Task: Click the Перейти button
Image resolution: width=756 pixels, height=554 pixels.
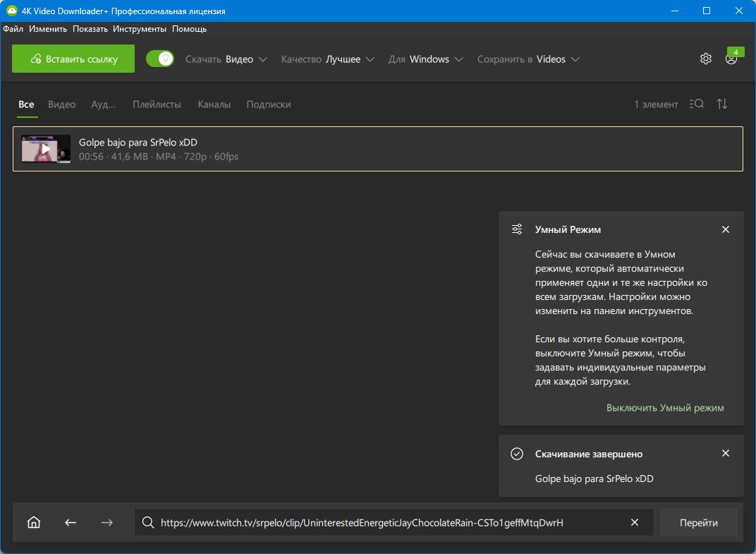Action: tap(699, 522)
